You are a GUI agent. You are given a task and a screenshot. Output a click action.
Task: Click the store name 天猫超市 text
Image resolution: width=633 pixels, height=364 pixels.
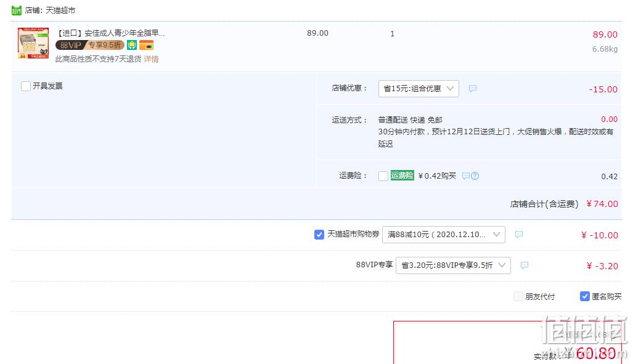pyautogui.click(x=60, y=10)
